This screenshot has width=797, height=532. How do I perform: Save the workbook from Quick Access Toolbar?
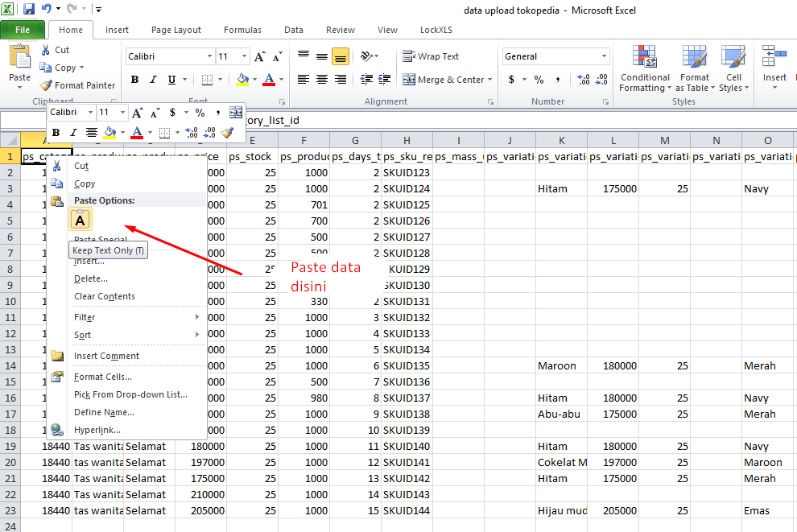30,8
